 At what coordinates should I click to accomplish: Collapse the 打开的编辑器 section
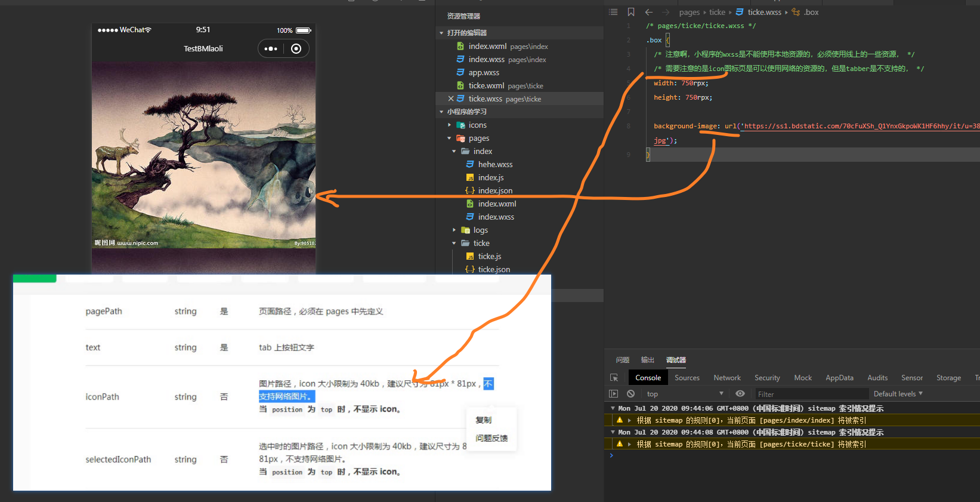441,33
